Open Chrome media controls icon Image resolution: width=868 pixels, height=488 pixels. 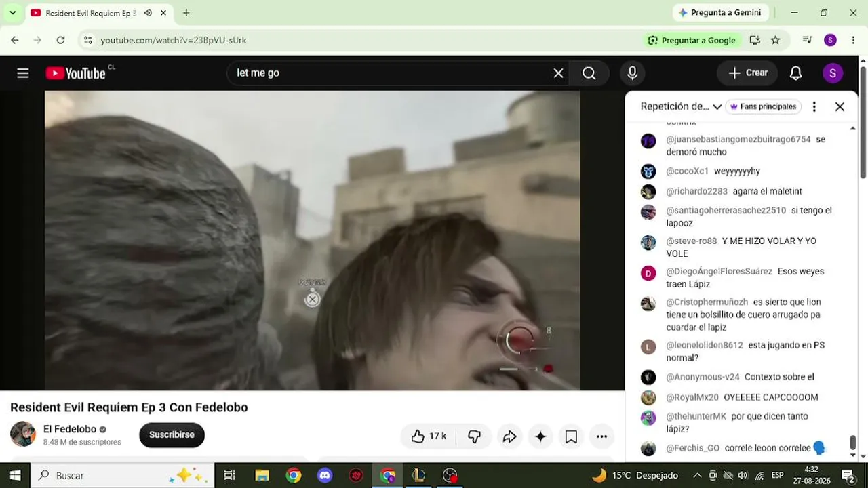coord(808,40)
